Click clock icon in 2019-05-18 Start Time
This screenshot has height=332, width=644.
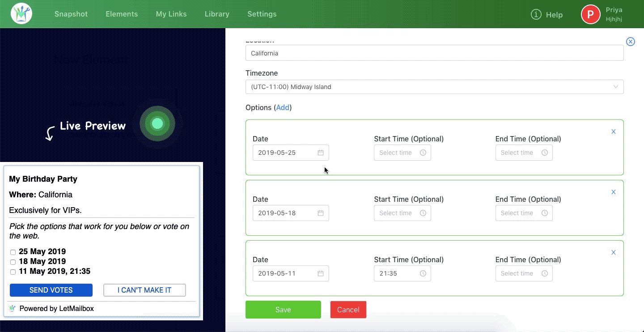coord(423,213)
